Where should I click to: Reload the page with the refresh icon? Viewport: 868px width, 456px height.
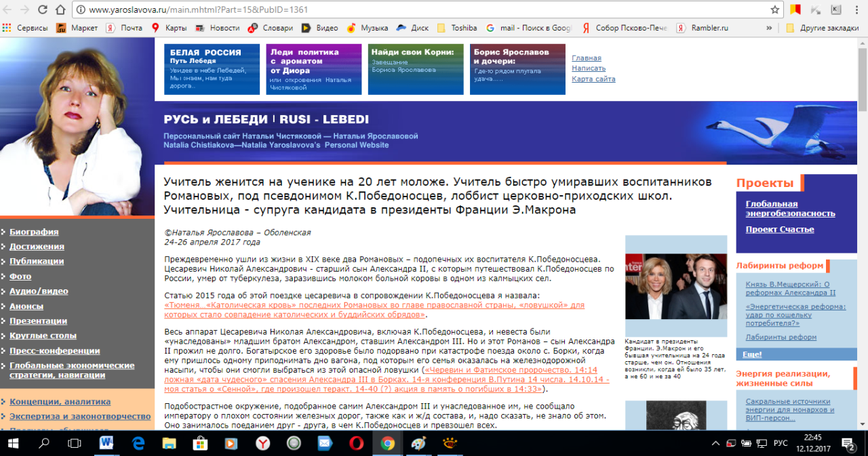click(x=43, y=10)
